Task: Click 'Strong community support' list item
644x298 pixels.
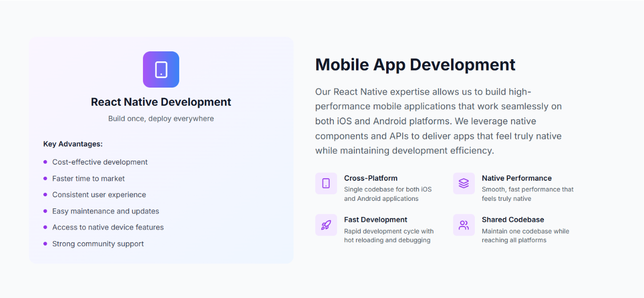Action: click(98, 244)
